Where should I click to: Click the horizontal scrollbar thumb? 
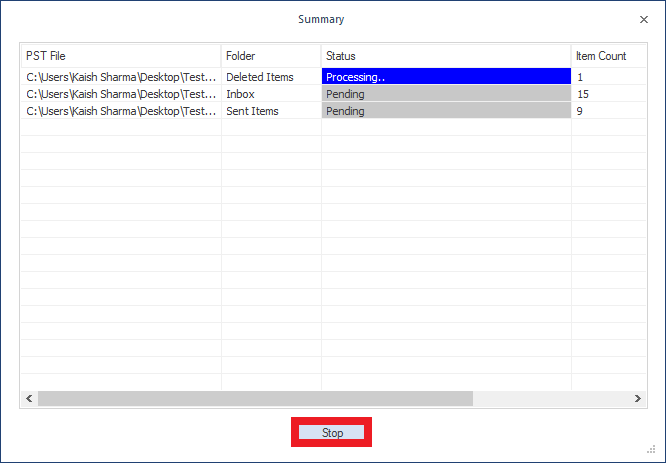click(x=255, y=398)
